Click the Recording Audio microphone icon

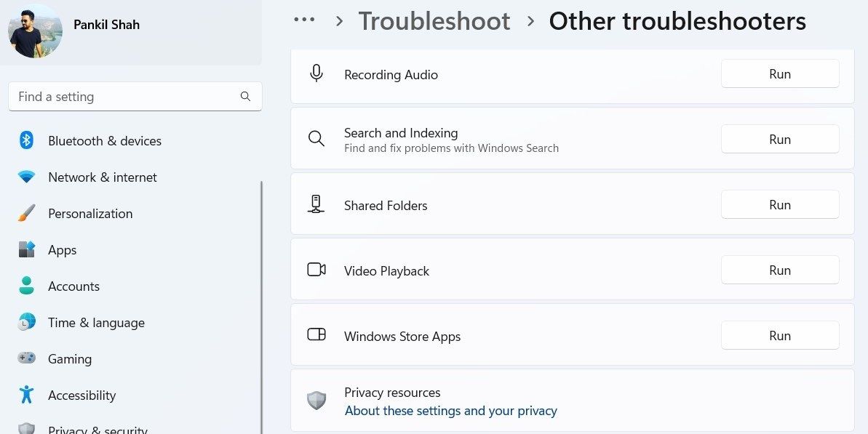tap(316, 73)
